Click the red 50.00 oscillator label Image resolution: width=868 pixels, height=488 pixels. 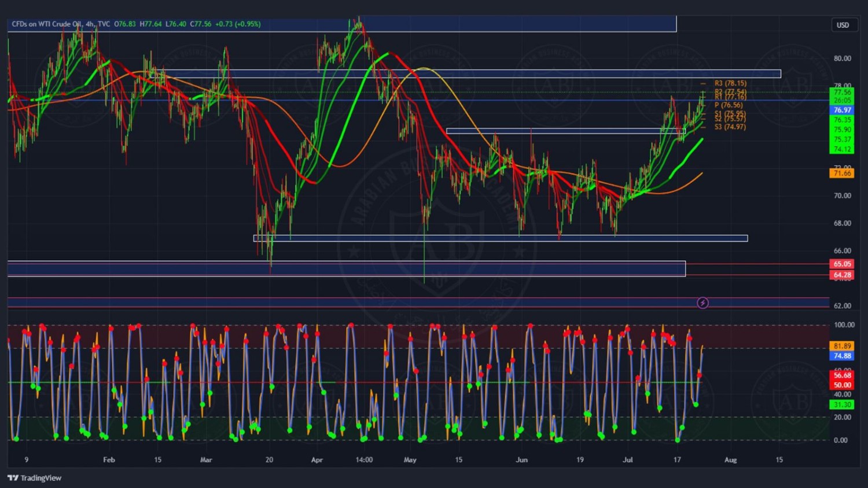(x=842, y=385)
